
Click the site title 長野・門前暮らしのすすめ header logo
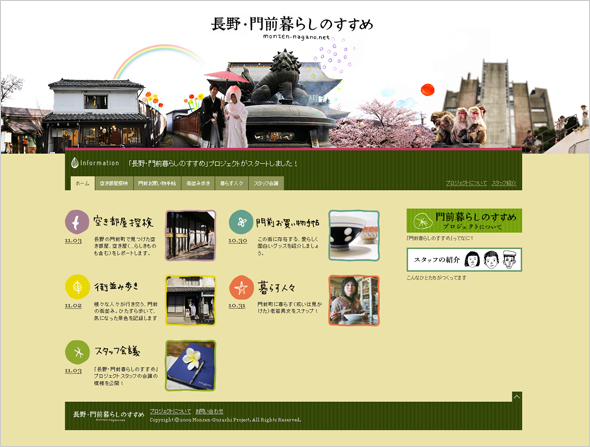292,24
